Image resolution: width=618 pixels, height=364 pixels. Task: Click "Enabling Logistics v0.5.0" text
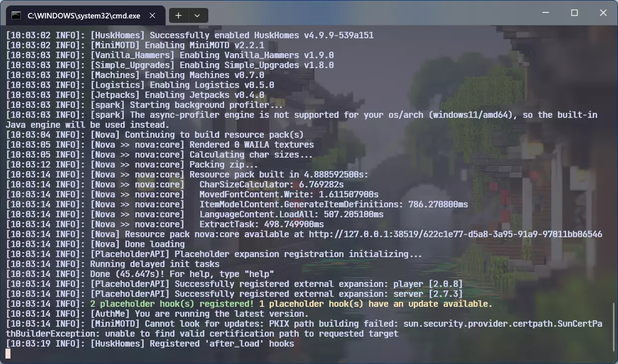[x=212, y=85]
